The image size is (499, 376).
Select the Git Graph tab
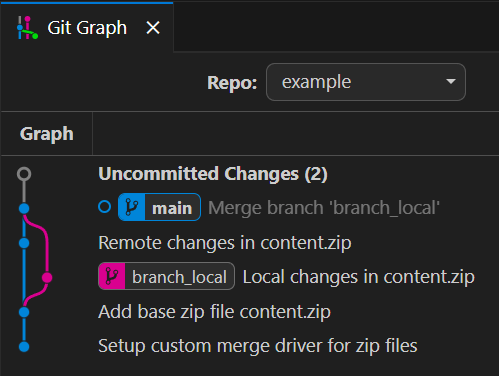(x=87, y=27)
